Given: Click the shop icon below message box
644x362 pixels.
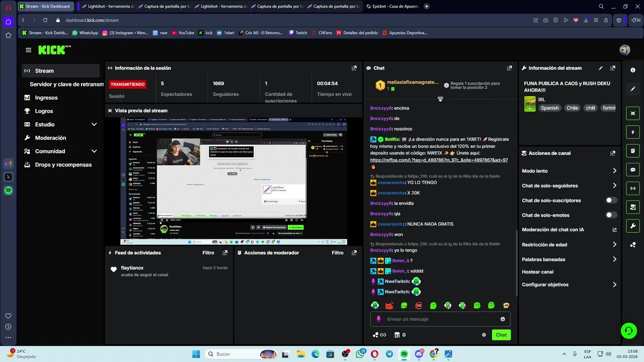Looking at the screenshot, I should pyautogui.click(x=396, y=335).
